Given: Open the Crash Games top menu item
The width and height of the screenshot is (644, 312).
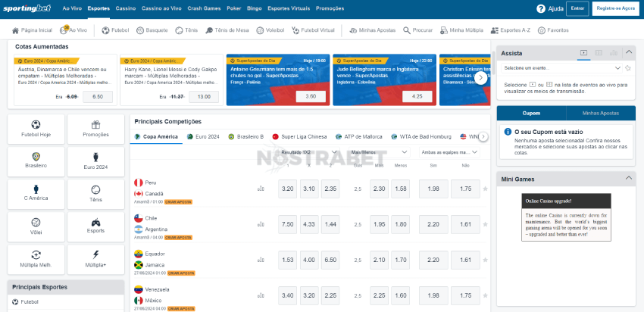Looking at the screenshot, I should coord(204,8).
